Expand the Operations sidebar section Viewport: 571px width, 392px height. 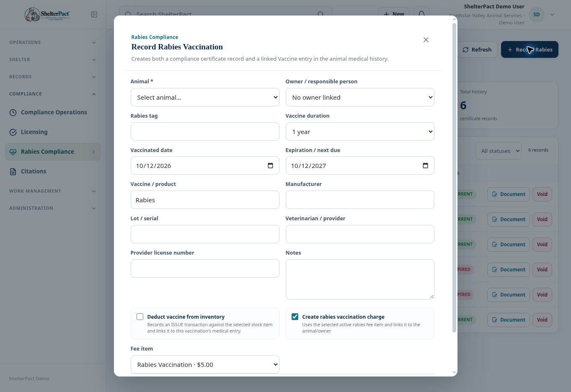click(x=53, y=42)
